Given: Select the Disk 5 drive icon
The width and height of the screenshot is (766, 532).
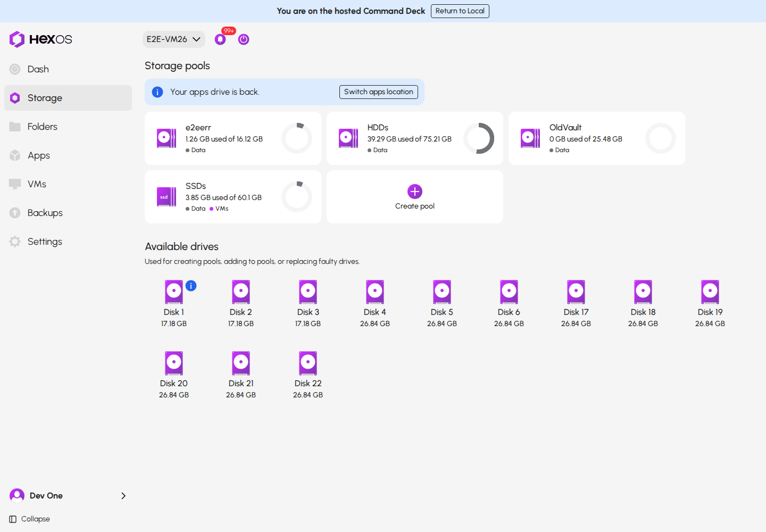Looking at the screenshot, I should tap(442, 292).
